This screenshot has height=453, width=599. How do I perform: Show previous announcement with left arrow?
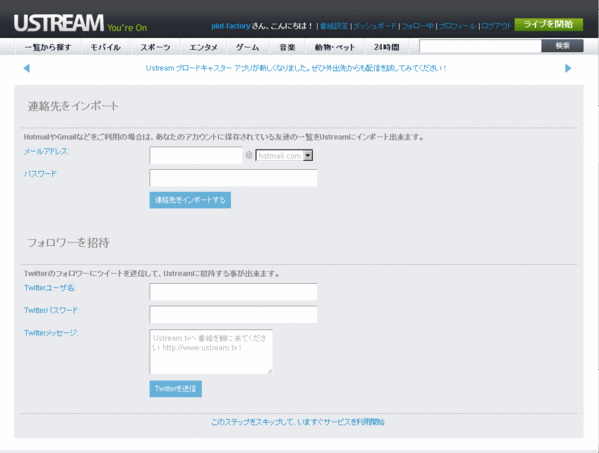(26, 68)
